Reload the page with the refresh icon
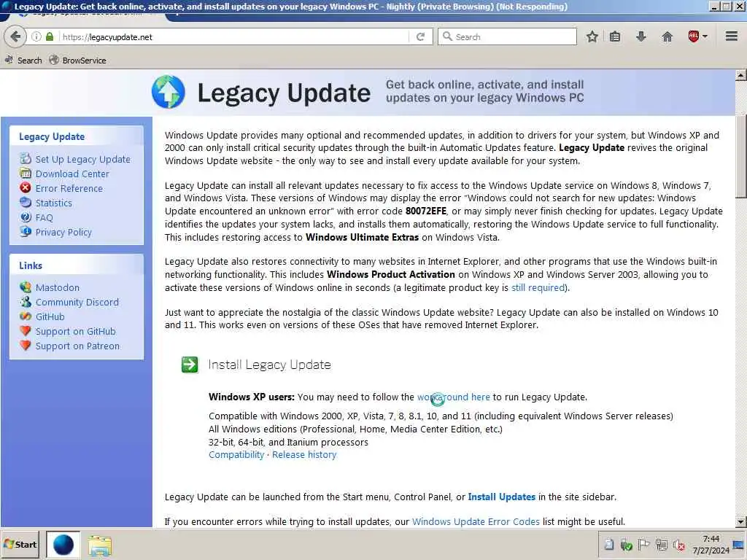Image resolution: width=747 pixels, height=560 pixels. 420,36
